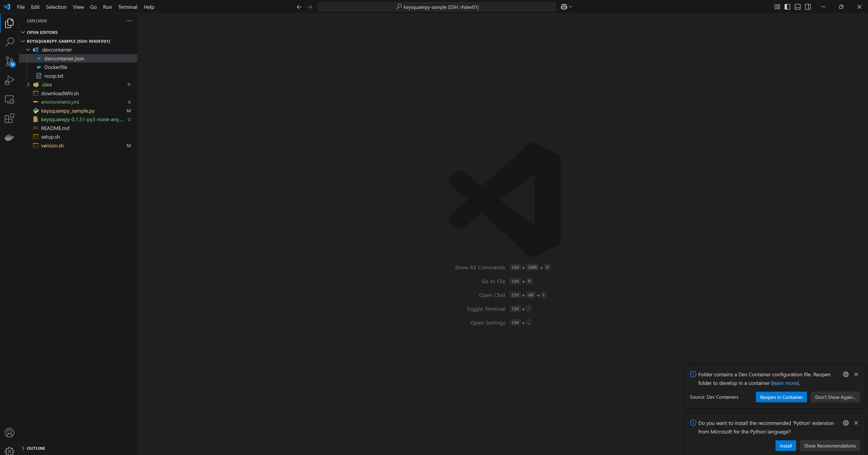
Task: Toggle the secondary sidebar visibility
Action: coord(808,7)
